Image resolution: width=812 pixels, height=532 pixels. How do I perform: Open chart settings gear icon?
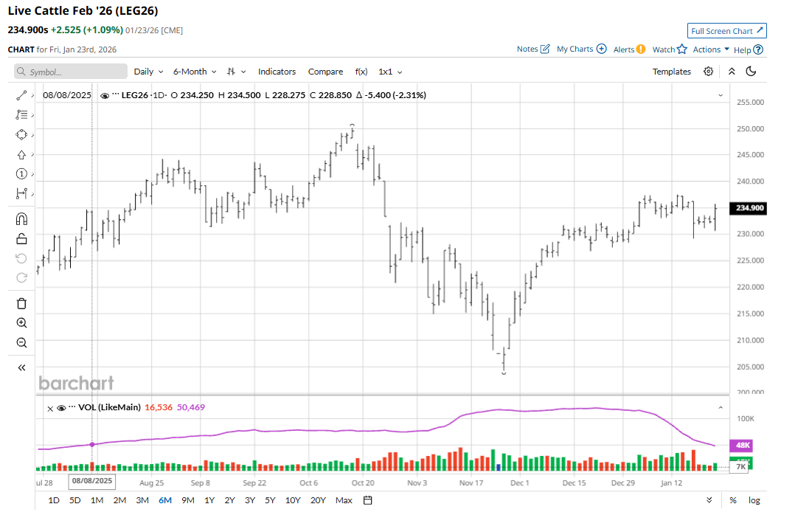pos(708,72)
